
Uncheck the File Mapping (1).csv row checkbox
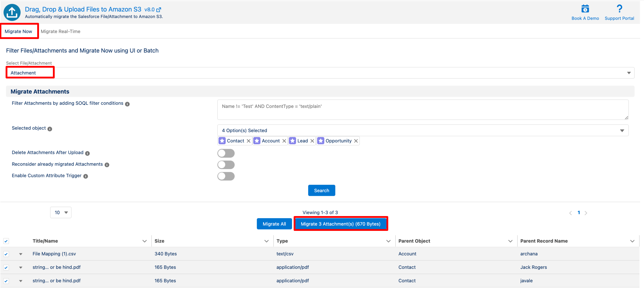(6, 254)
